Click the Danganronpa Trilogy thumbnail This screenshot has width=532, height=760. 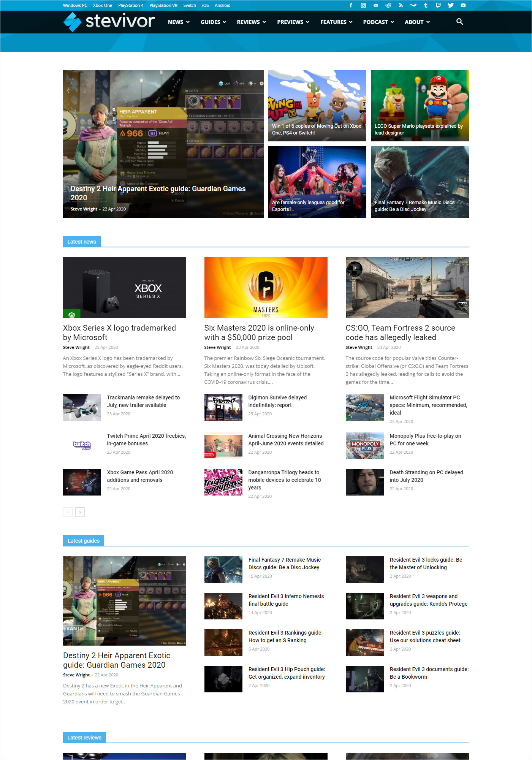pyautogui.click(x=223, y=482)
